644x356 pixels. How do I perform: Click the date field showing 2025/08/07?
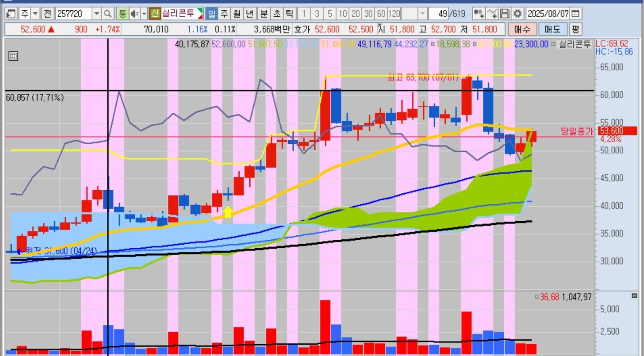(x=548, y=14)
